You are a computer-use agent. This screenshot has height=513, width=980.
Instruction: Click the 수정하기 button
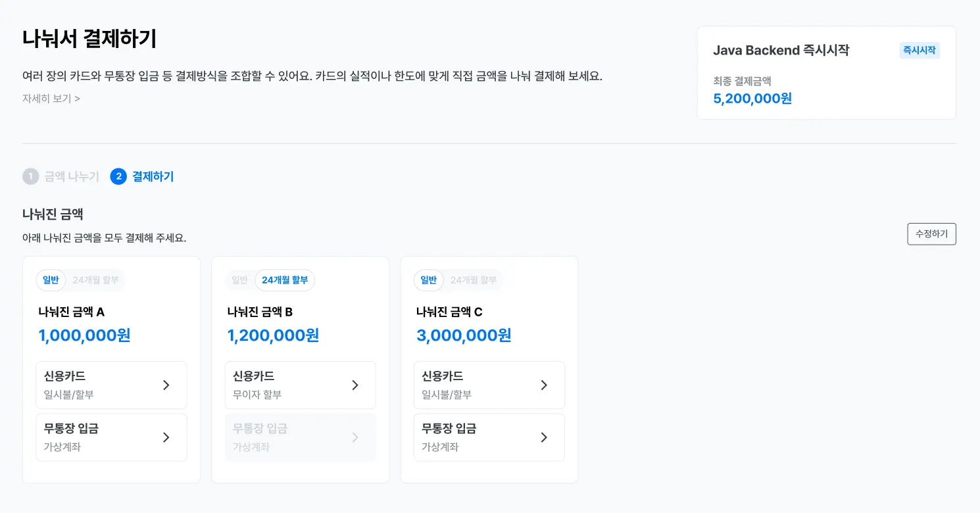click(931, 234)
